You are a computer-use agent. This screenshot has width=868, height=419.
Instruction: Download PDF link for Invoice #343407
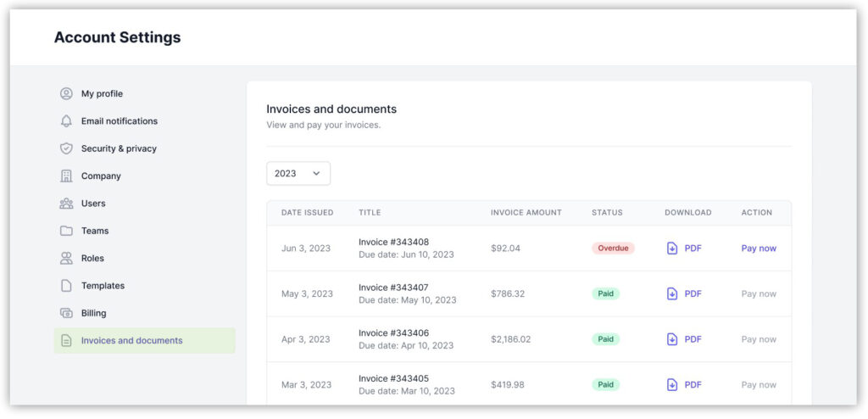(693, 294)
